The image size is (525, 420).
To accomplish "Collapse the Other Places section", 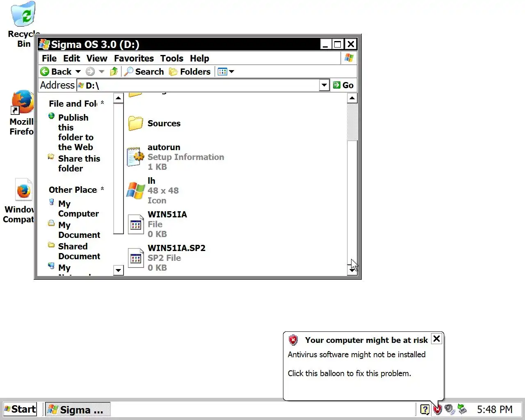I will point(102,189).
